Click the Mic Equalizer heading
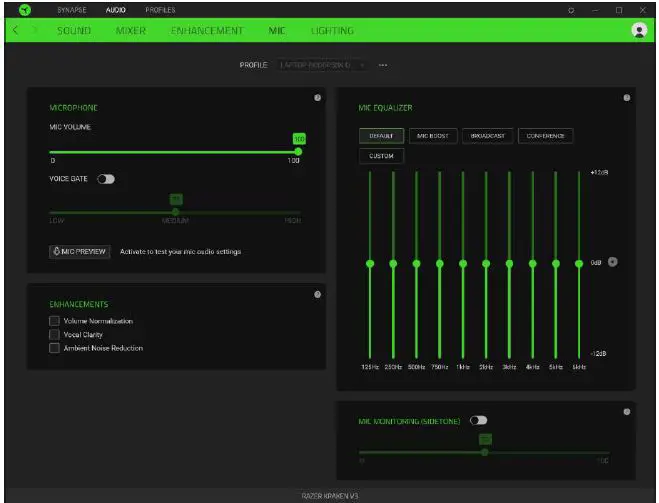 [x=385, y=108]
